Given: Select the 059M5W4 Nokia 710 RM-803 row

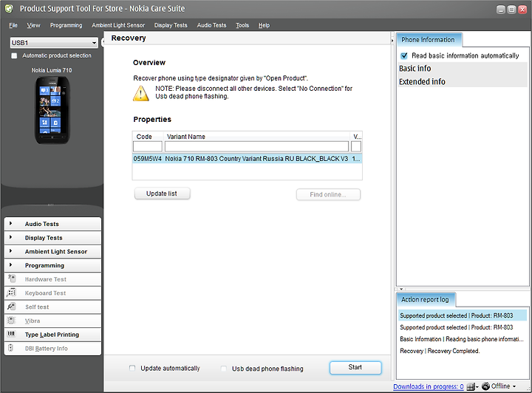Looking at the screenshot, I should 247,158.
